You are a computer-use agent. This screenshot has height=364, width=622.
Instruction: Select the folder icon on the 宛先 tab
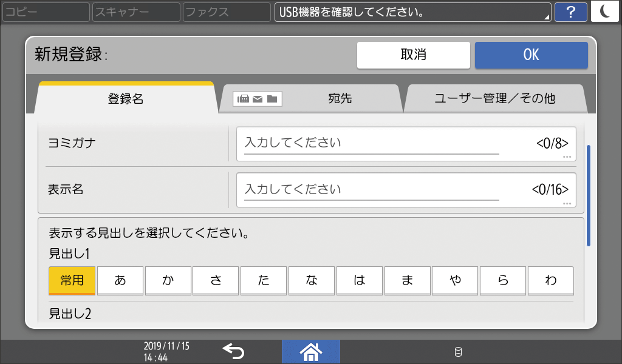tap(272, 99)
